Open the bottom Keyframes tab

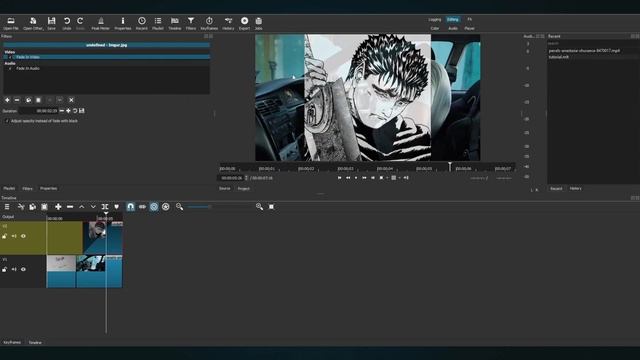pyautogui.click(x=12, y=342)
